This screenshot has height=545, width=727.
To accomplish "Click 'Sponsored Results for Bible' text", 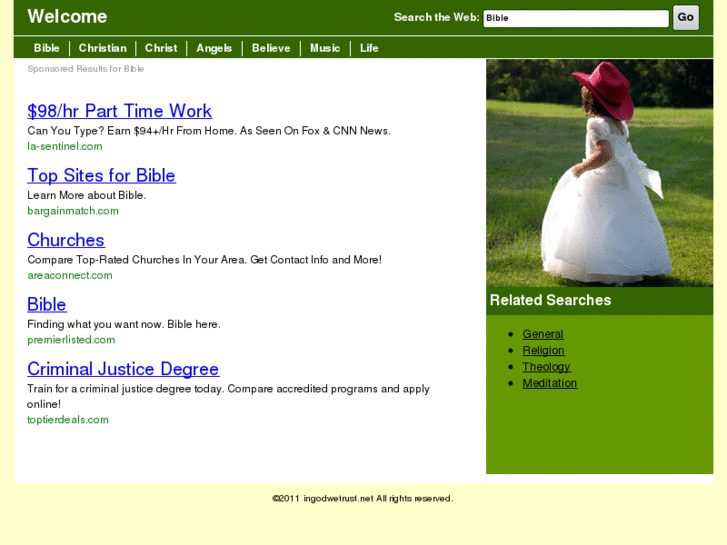I will [85, 69].
